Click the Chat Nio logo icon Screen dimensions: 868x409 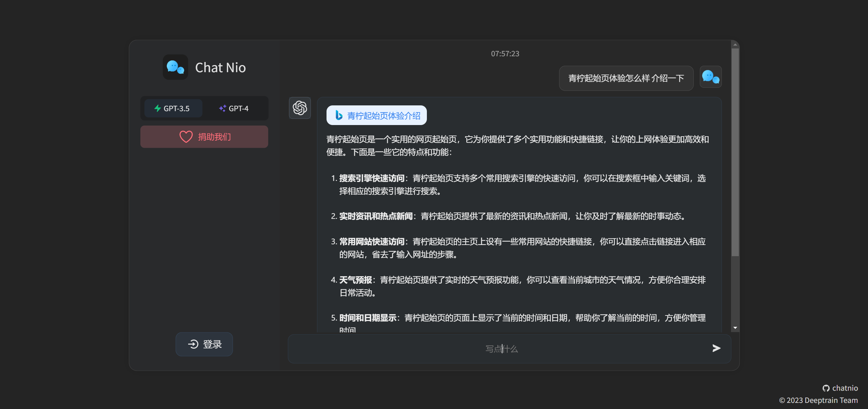(175, 67)
